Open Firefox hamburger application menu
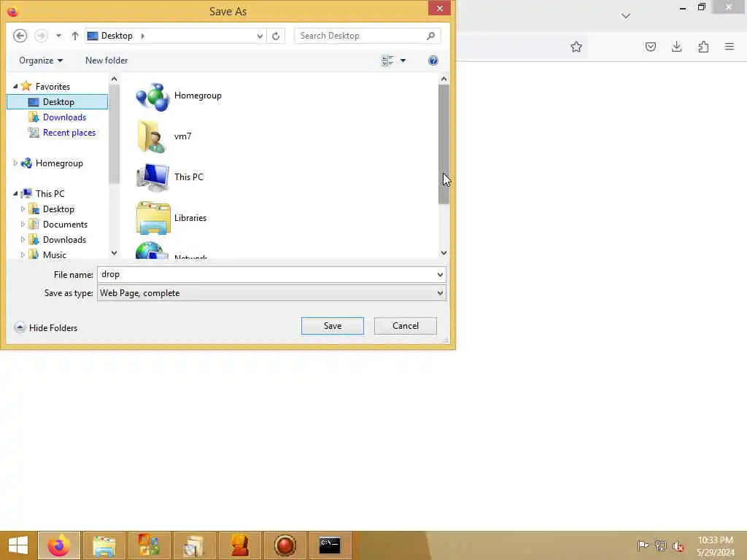This screenshot has height=560, width=747. pos(729,47)
